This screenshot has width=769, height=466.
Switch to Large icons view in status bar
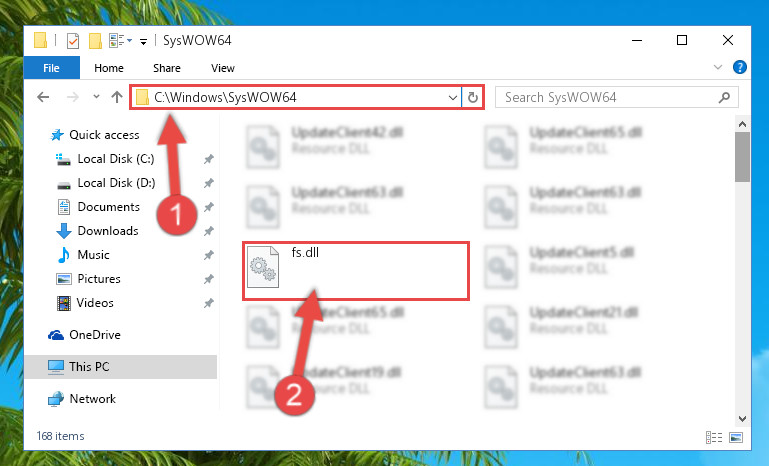click(x=736, y=437)
